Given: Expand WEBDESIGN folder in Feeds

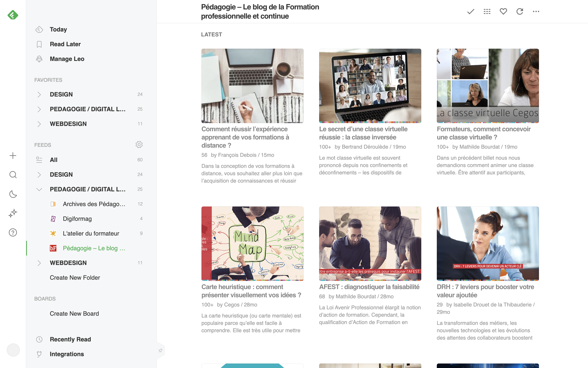Looking at the screenshot, I should click(x=39, y=263).
